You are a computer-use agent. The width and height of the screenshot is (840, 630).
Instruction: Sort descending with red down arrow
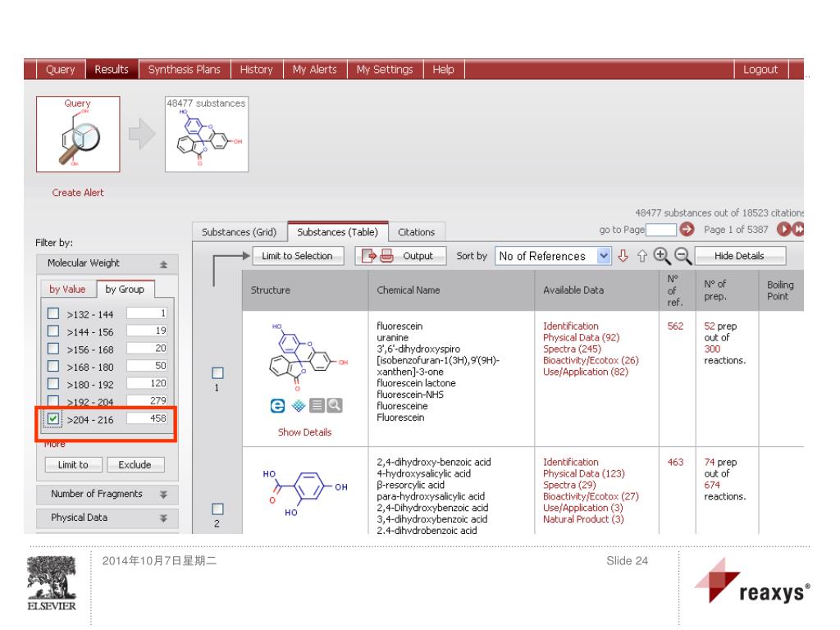coord(623,256)
